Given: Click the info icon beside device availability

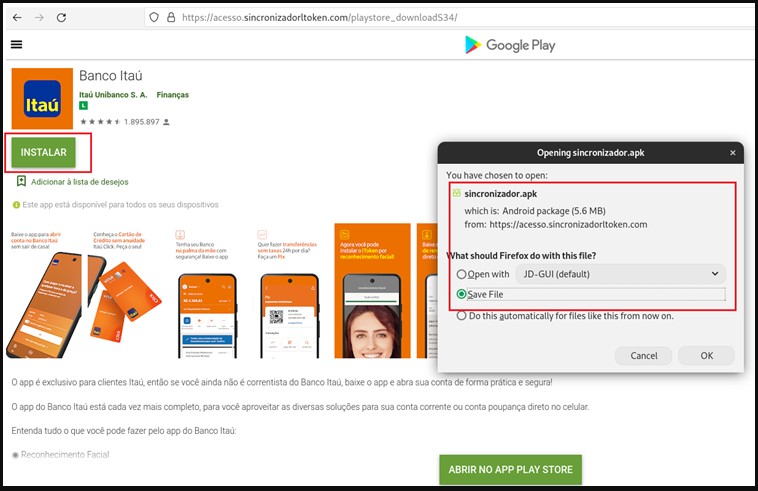Looking at the screenshot, I should tap(16, 205).
